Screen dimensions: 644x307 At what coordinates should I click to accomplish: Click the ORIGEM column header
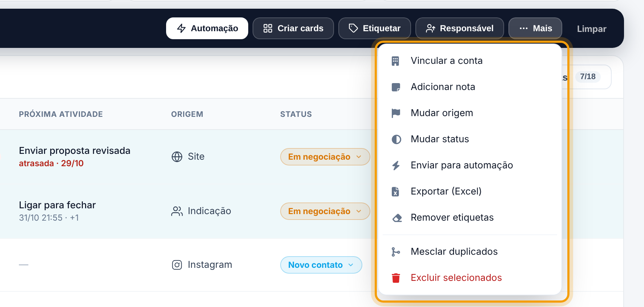(187, 114)
